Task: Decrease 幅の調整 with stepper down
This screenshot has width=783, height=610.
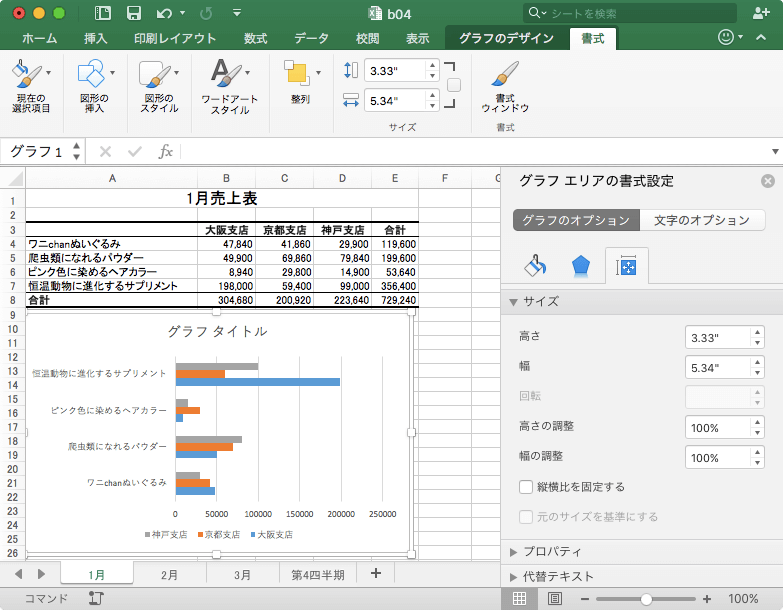Action: pos(758,463)
